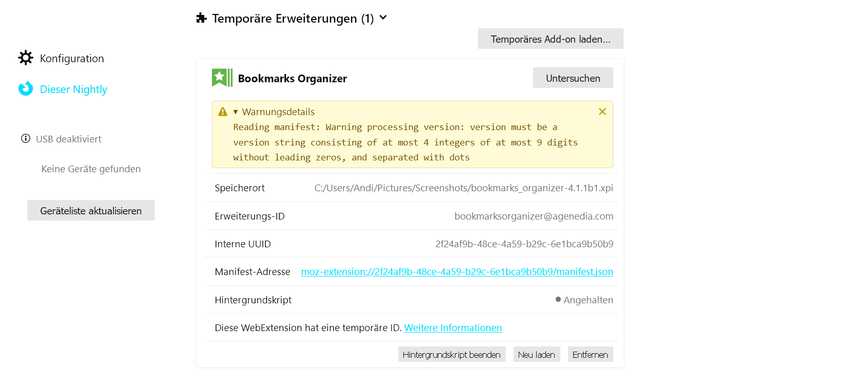Click the Bookmarks Organizer extension icon
This screenshot has width=868, height=383.
coord(222,78)
